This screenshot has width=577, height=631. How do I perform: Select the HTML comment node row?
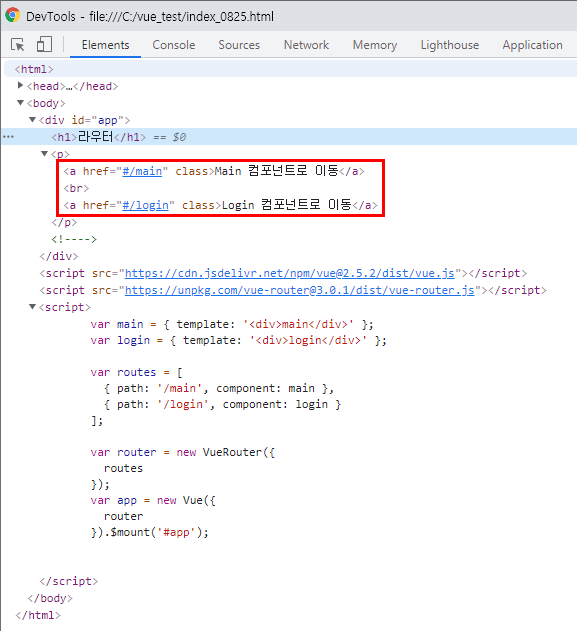click(x=74, y=239)
